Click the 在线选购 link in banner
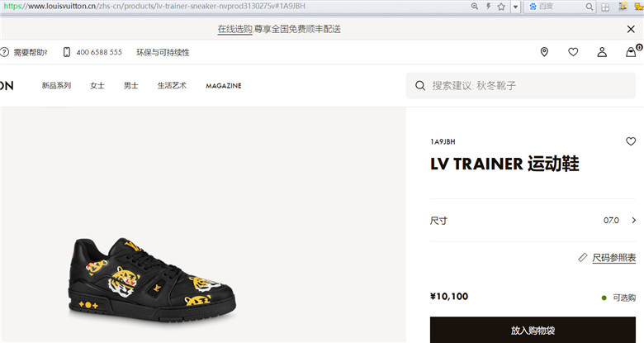Image resolution: width=644 pixels, height=343 pixels. (234, 29)
